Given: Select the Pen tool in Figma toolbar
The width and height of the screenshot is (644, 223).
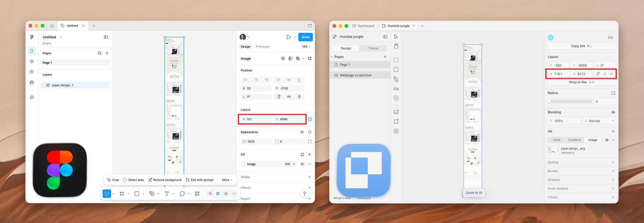Looking at the screenshot, I should tap(152, 194).
